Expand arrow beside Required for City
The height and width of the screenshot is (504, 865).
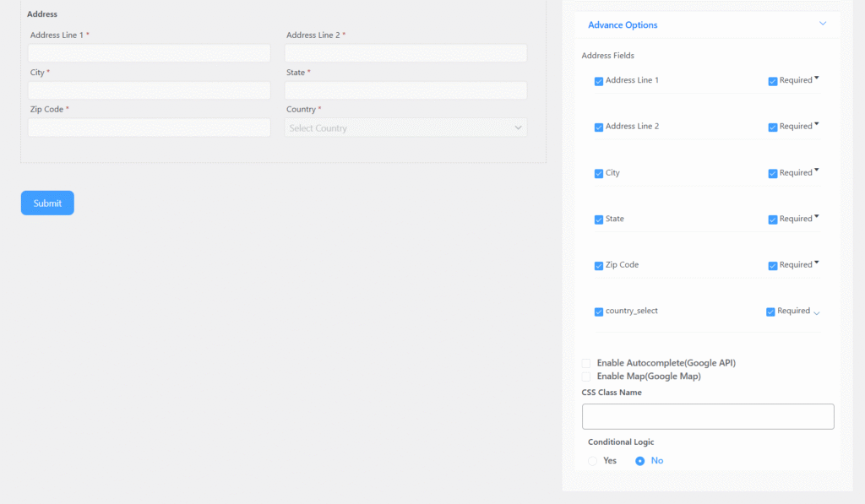click(x=818, y=171)
